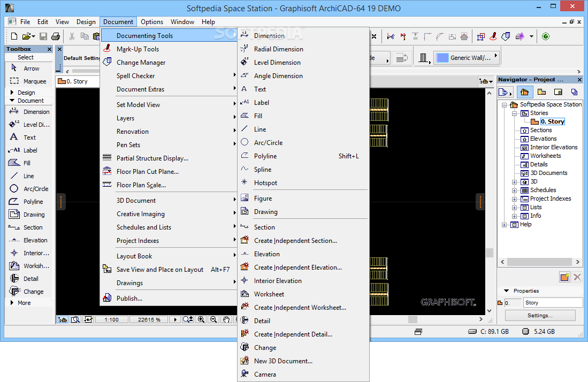Viewport: 588px width, 382px height.
Task: Click the Cut scissors toolbar icon
Action: point(72,36)
